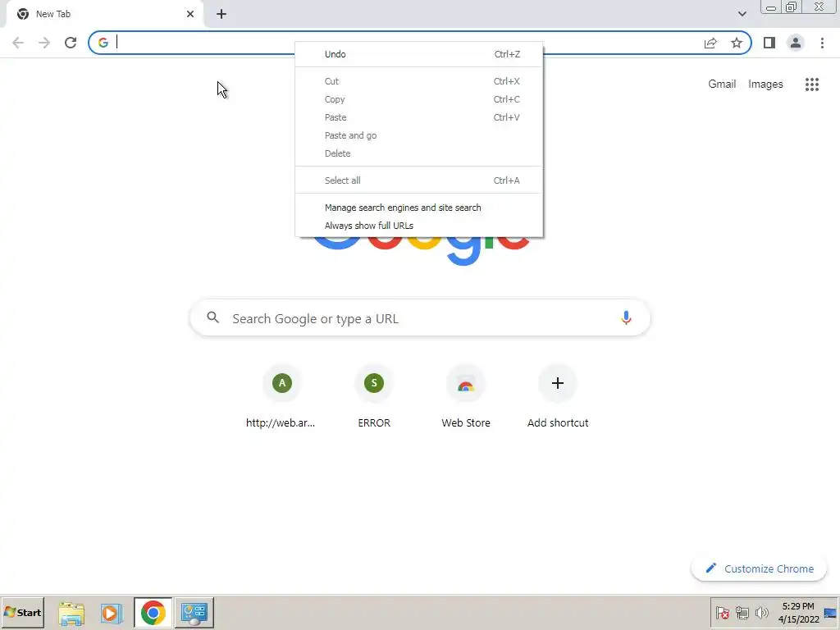Screen dimensions: 840x630
Task: Click the network tray icon
Action: [742, 613]
